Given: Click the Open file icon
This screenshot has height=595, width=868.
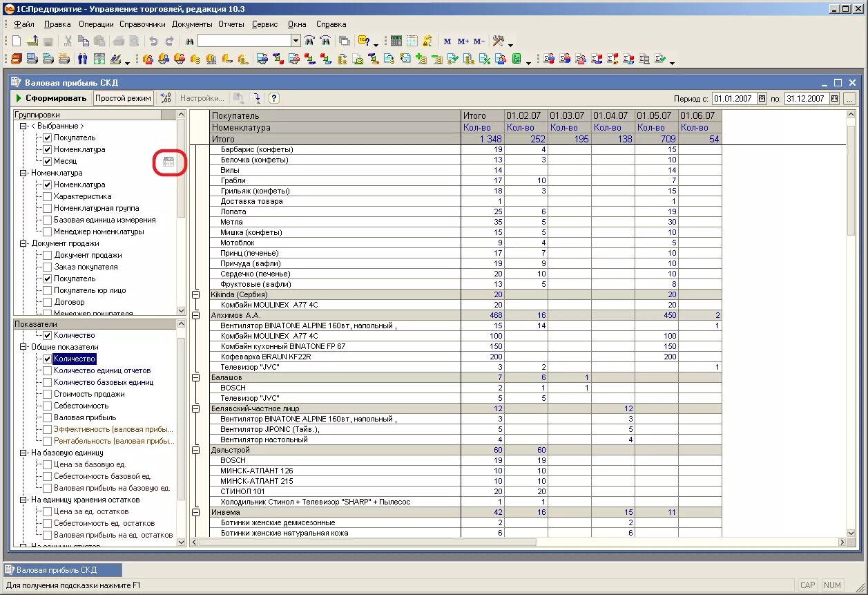Looking at the screenshot, I should tap(32, 41).
